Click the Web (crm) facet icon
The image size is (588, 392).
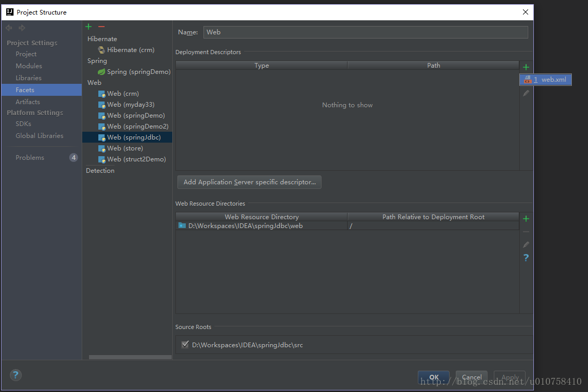[x=101, y=94]
